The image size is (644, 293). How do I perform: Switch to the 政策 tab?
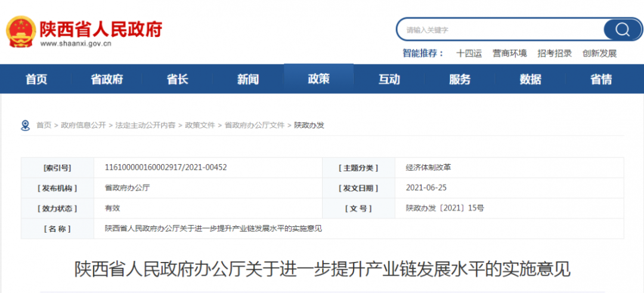click(318, 79)
